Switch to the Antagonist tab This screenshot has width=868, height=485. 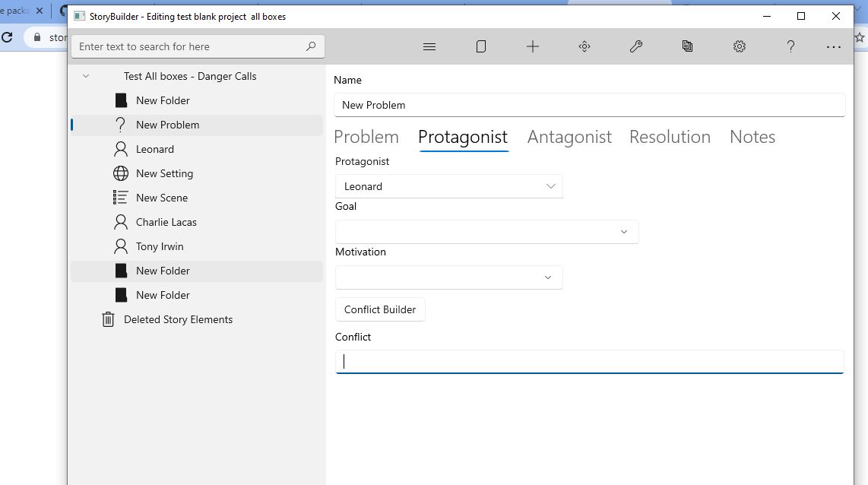(569, 137)
